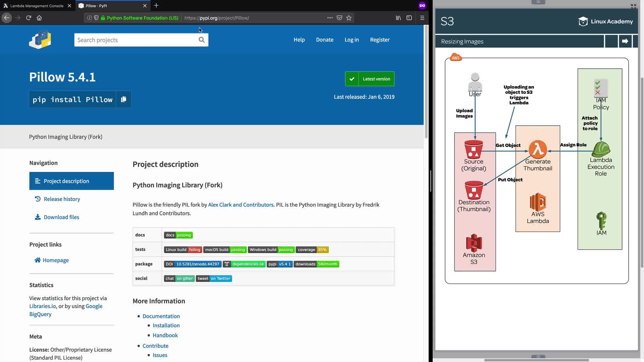Open Alex Clark and Contributors link

pyautogui.click(x=240, y=205)
